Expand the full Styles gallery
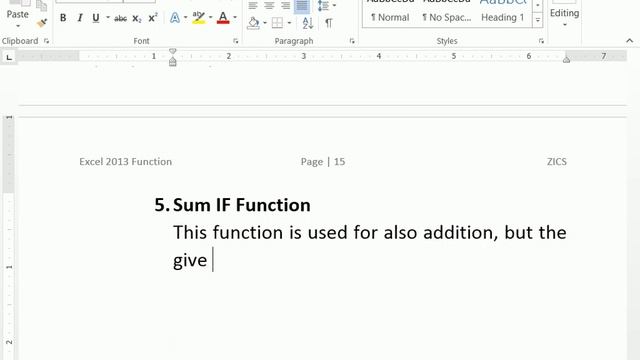The image size is (640, 360). pos(538,20)
